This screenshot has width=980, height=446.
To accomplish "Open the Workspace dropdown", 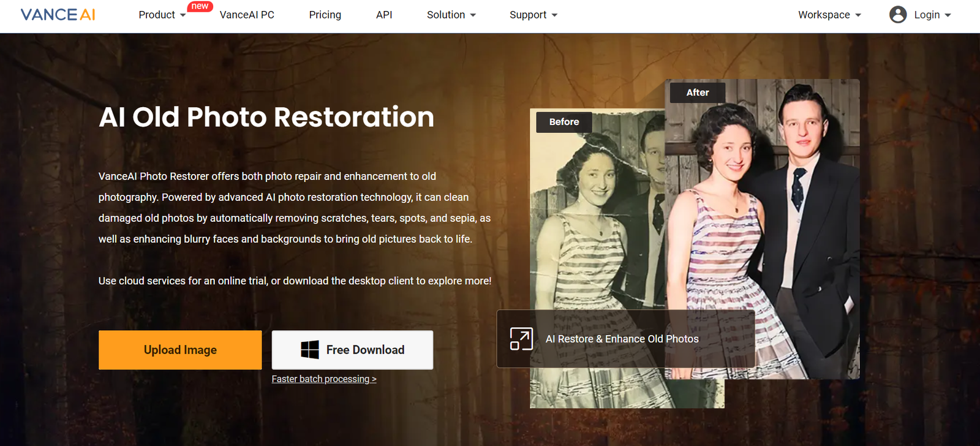I will [x=829, y=15].
